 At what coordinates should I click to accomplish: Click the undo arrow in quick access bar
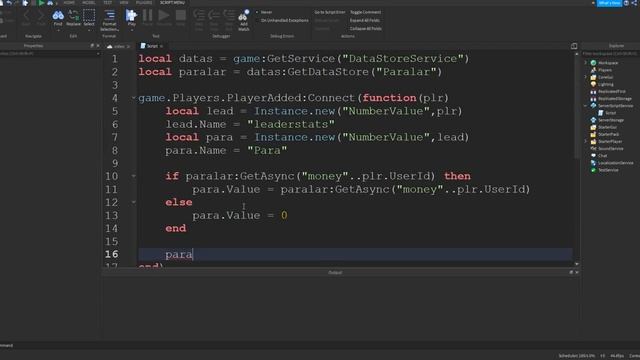pos(9,3)
